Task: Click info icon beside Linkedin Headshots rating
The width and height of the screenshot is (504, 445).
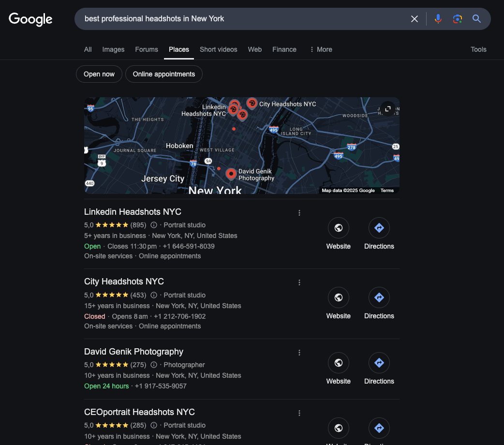Action: (154, 225)
